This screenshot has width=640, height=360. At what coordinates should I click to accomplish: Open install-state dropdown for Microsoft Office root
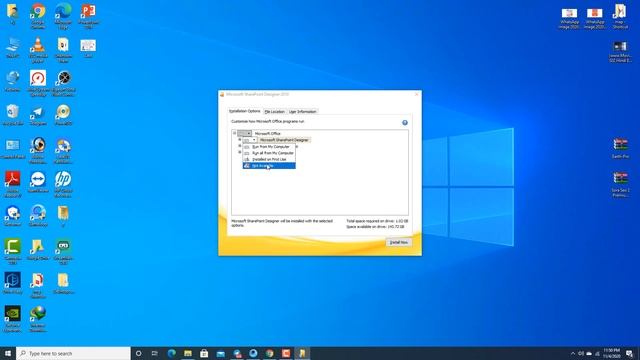click(244, 133)
